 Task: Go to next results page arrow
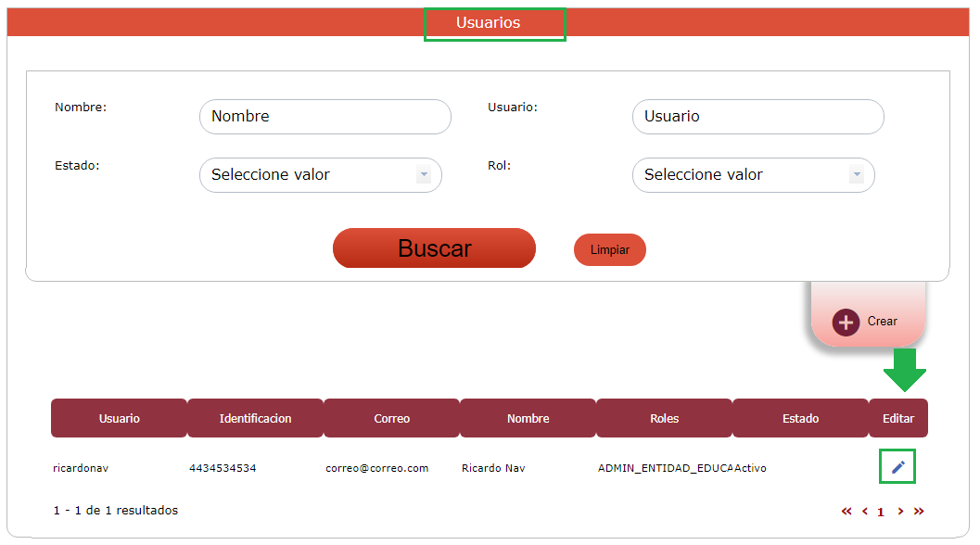(900, 512)
